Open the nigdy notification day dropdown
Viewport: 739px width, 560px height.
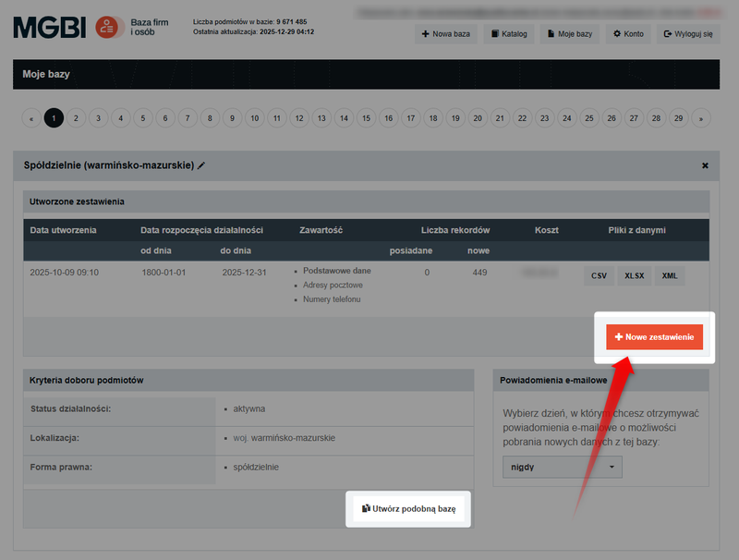(563, 467)
